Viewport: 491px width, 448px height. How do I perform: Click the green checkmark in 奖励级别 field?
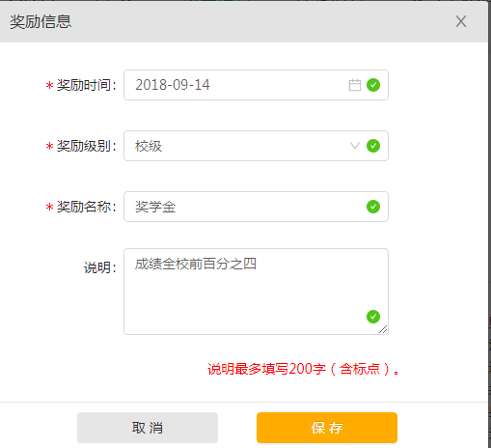[373, 146]
